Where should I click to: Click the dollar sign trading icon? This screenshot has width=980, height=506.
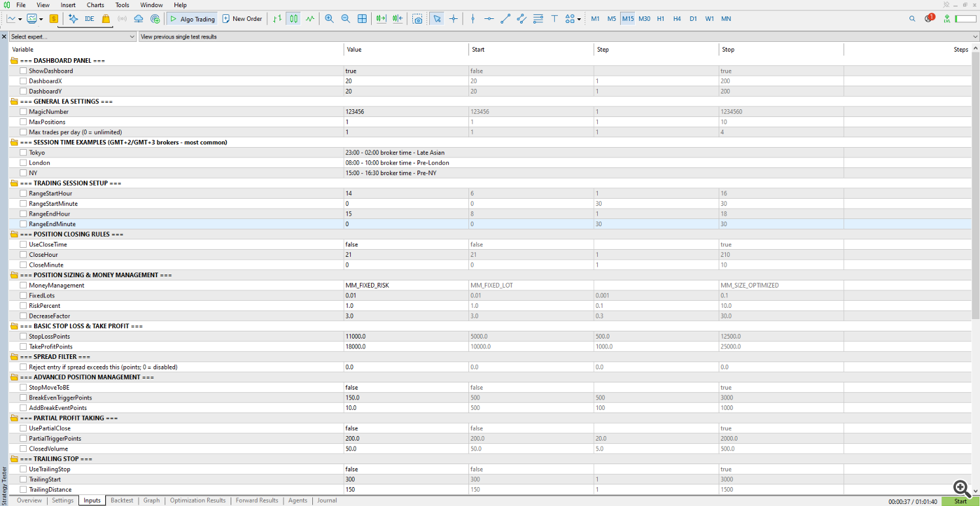[54, 19]
